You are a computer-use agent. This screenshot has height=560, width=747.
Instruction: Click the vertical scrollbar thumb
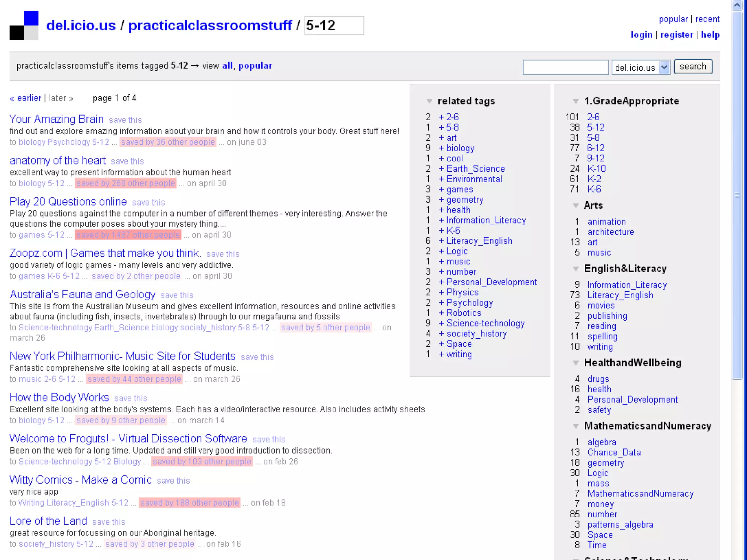tap(737, 195)
